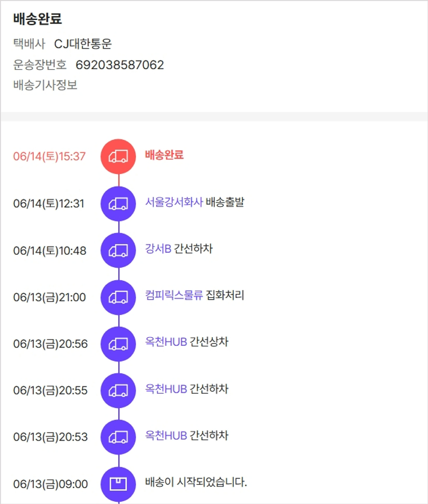The height and width of the screenshot is (504, 428).
Task: Click the 배송완료 header title
Action: [37, 19]
